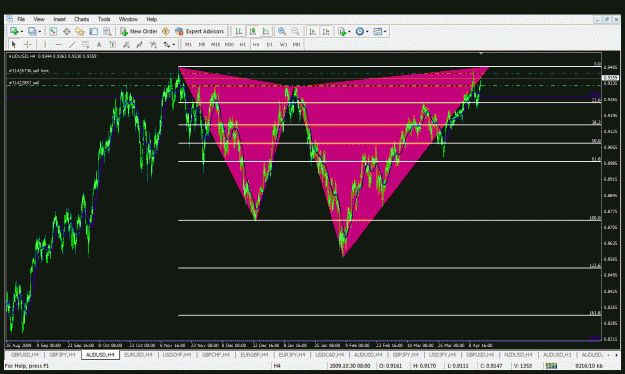Switch timeframe to H1
This screenshot has width=625, height=374.
pos(242,44)
